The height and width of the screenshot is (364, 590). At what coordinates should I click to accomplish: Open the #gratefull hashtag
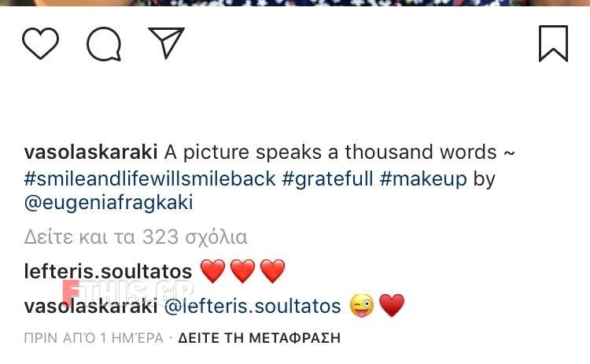(327, 178)
